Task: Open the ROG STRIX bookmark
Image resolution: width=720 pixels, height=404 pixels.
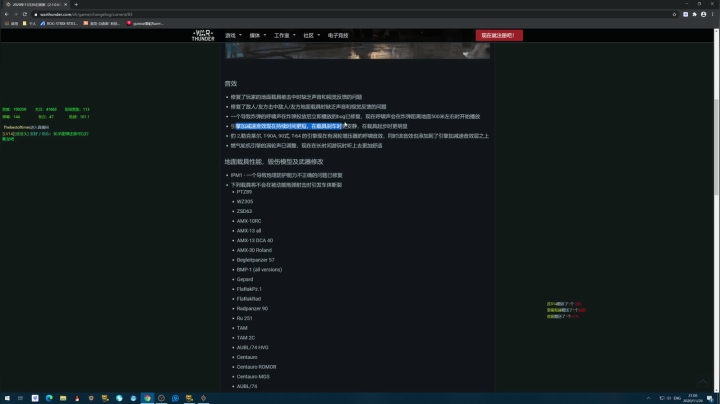Action: 59,23
